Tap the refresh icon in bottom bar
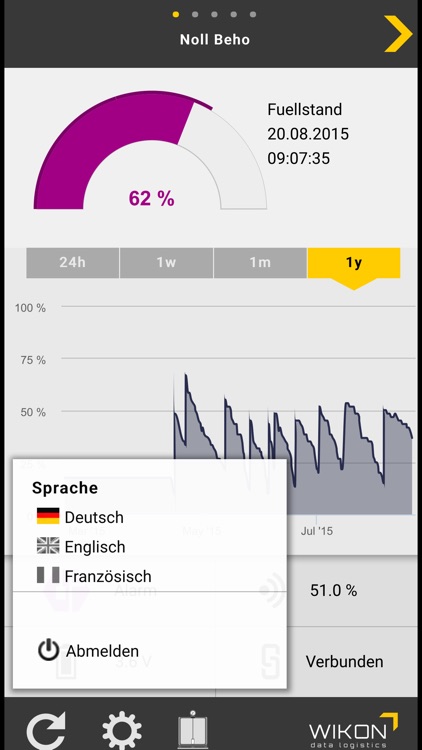 [46, 731]
